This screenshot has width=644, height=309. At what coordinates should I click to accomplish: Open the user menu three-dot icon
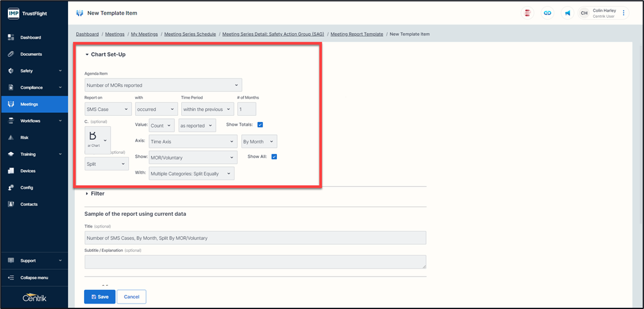624,13
